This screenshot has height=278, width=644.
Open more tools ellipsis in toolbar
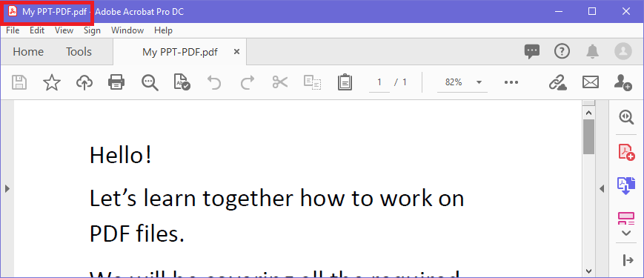(511, 82)
